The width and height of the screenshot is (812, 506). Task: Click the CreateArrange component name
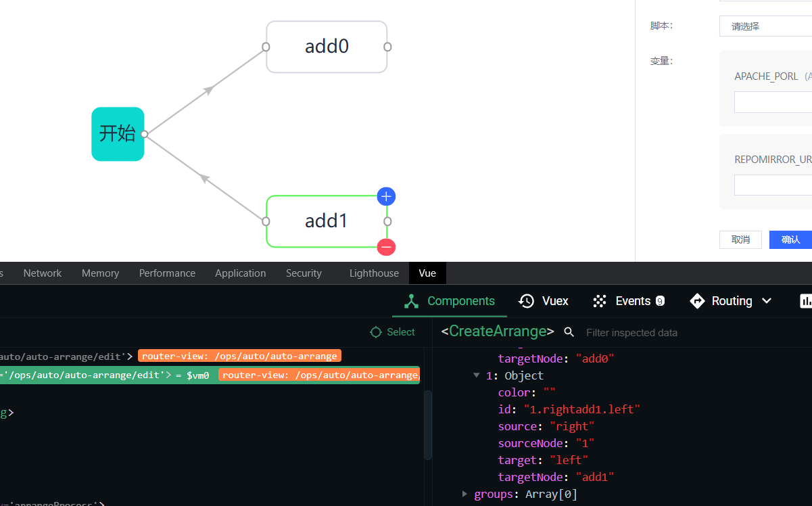pyautogui.click(x=498, y=331)
